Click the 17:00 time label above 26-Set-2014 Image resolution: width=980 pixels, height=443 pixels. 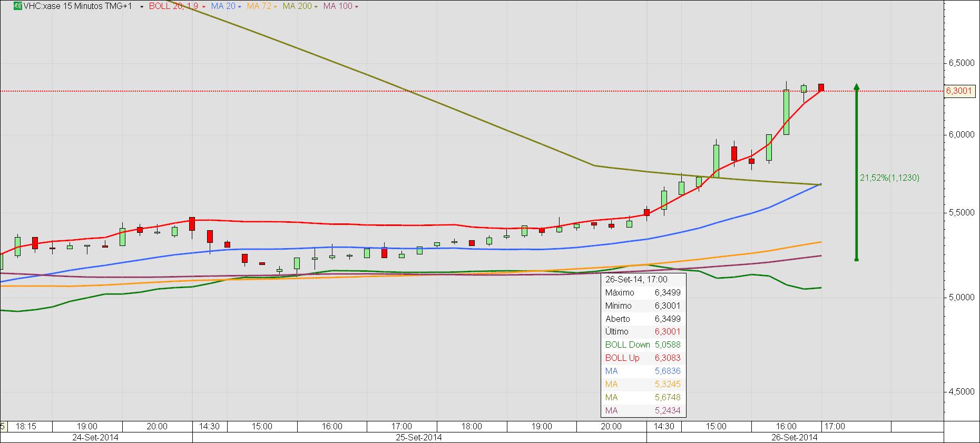point(835,426)
